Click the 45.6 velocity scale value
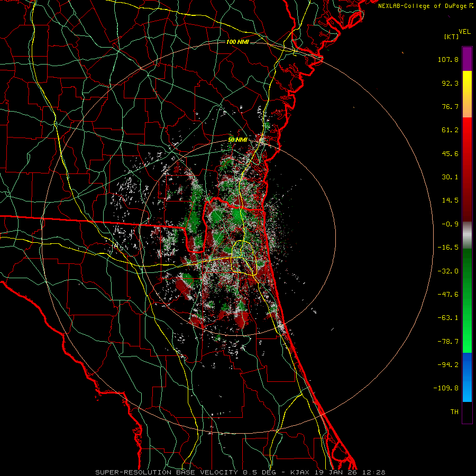476x476 pixels. [450, 153]
